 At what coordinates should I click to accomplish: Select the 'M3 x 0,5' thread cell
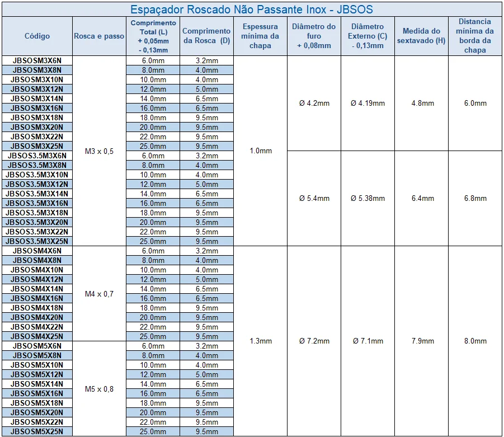(99, 151)
